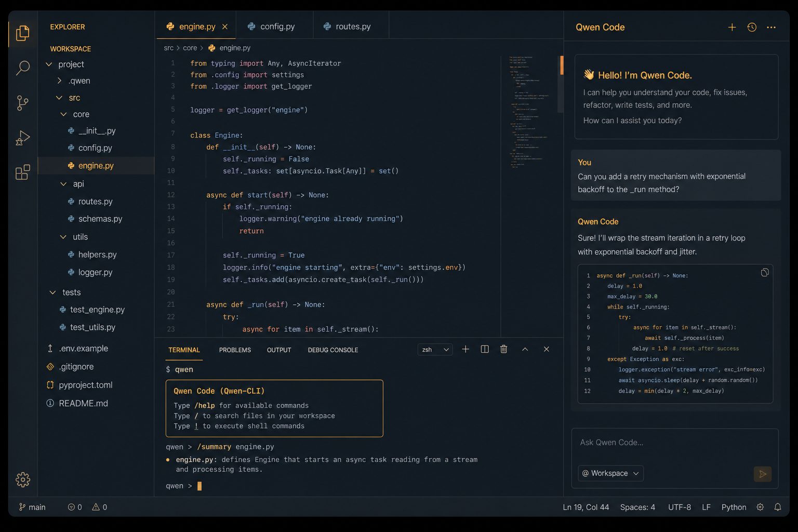Image resolution: width=798 pixels, height=532 pixels.
Task: Split the terminal panel
Action: click(x=485, y=349)
